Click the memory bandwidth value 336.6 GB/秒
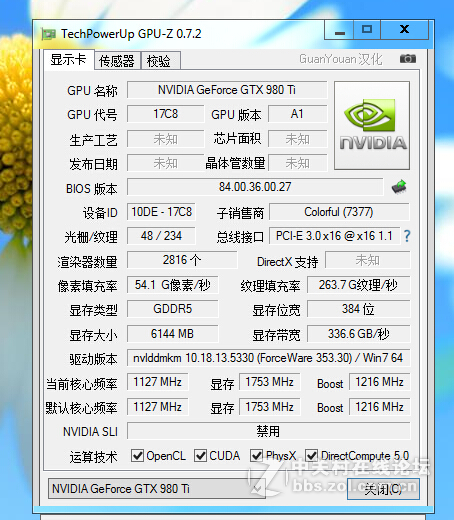Image resolution: width=454 pixels, height=520 pixels. (358, 333)
